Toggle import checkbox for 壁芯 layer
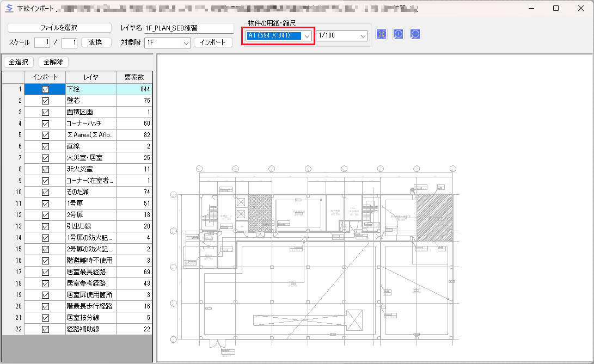Viewport: 594px width, 364px height. click(45, 101)
